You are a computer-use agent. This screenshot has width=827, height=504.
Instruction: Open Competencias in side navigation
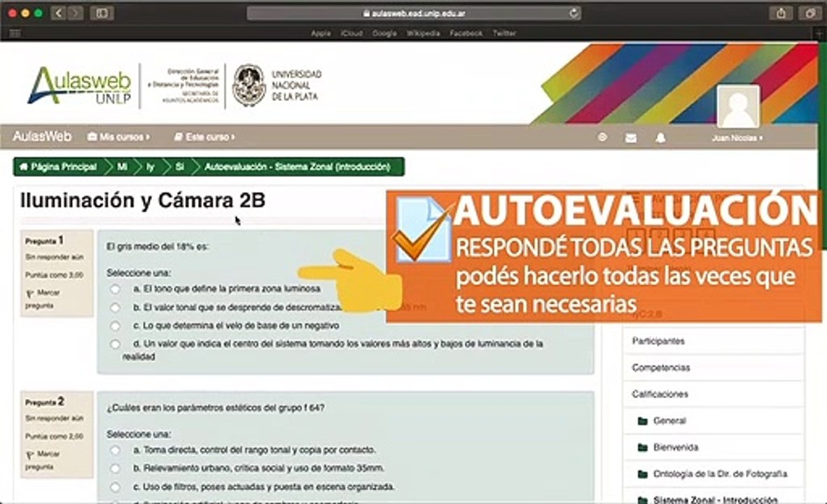661,367
